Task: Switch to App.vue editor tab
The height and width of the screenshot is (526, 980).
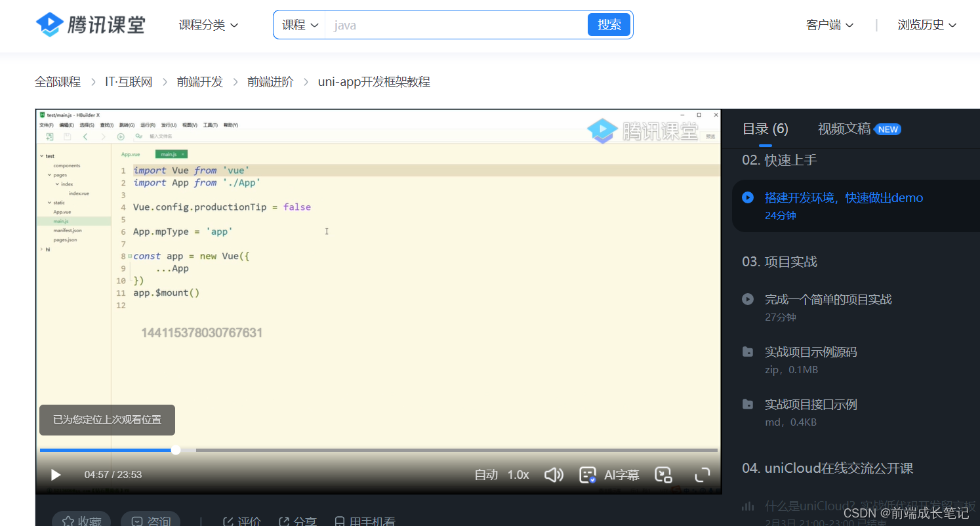Action: (x=131, y=154)
